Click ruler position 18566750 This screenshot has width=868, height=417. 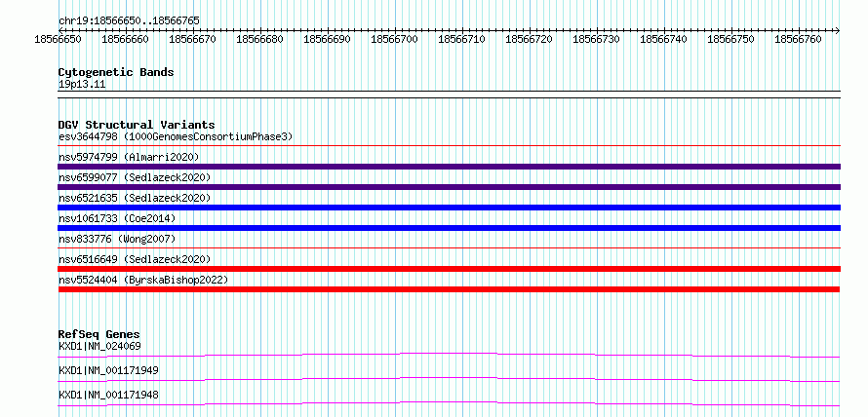[730, 39]
